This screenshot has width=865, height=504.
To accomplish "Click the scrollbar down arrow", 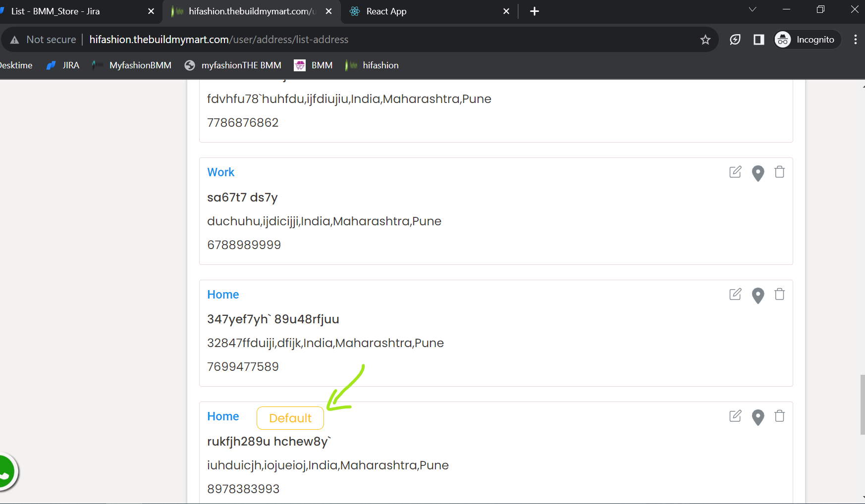I will [x=863, y=498].
